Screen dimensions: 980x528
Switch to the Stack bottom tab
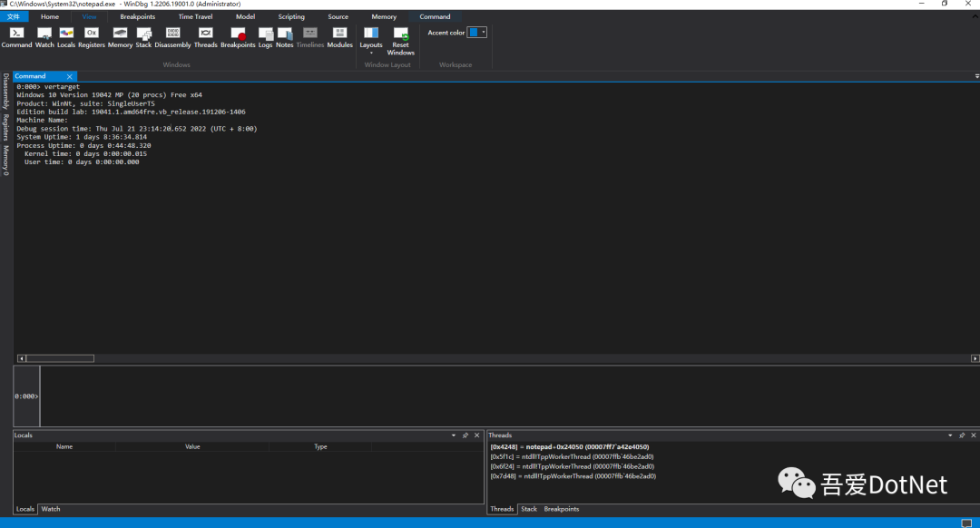pyautogui.click(x=529, y=509)
